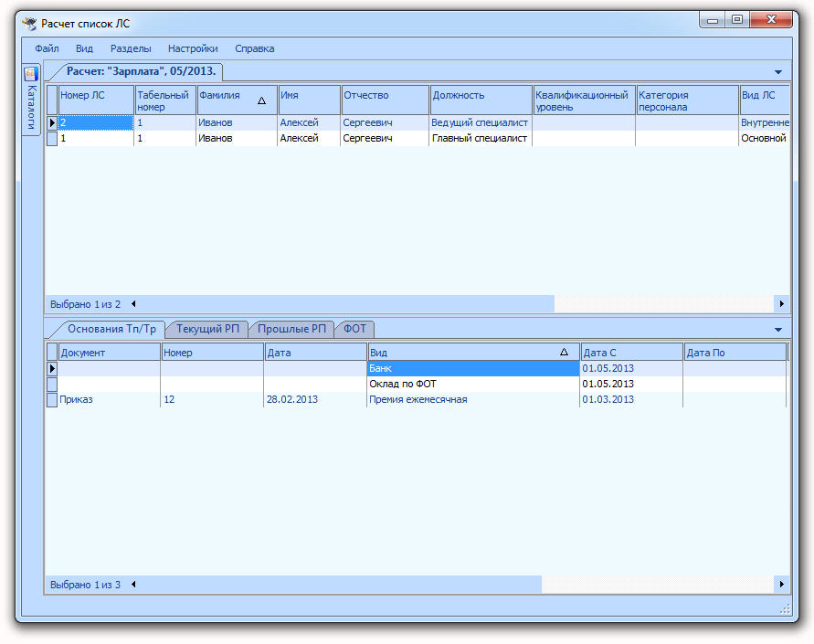Click the Выбрано 1 из 3 status text

(85, 585)
